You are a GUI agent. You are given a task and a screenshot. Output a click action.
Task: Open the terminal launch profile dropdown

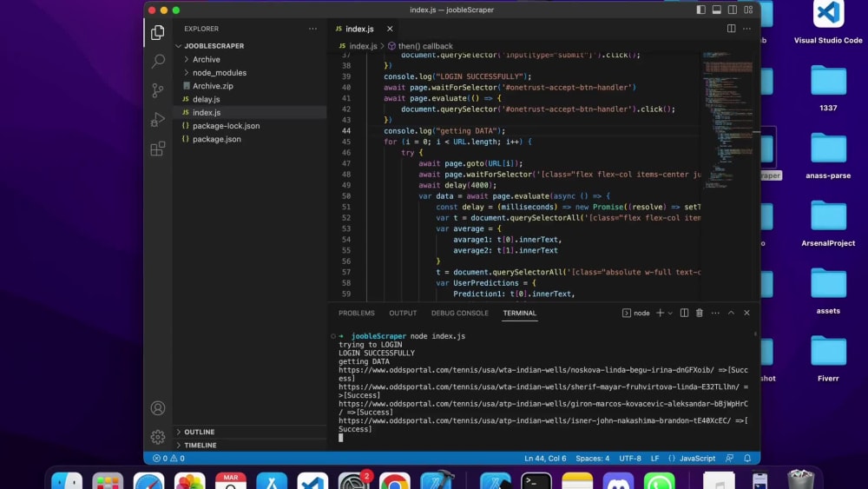(x=670, y=313)
